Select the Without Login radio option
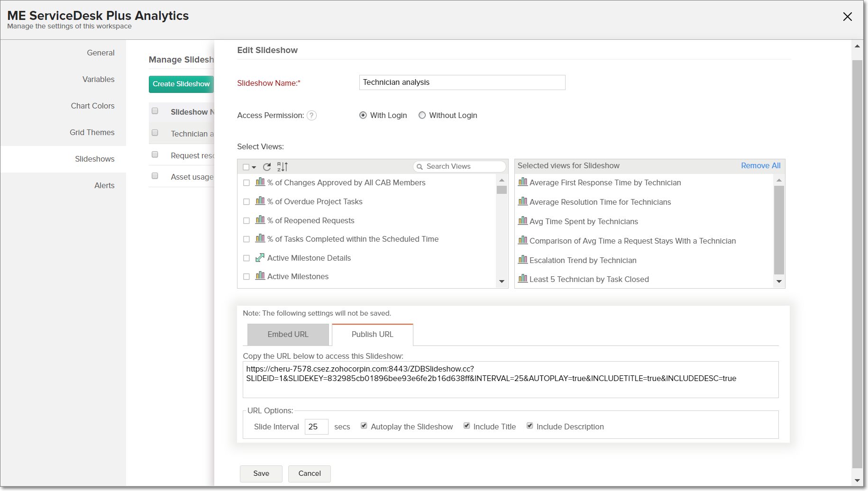868x491 pixels. [422, 115]
